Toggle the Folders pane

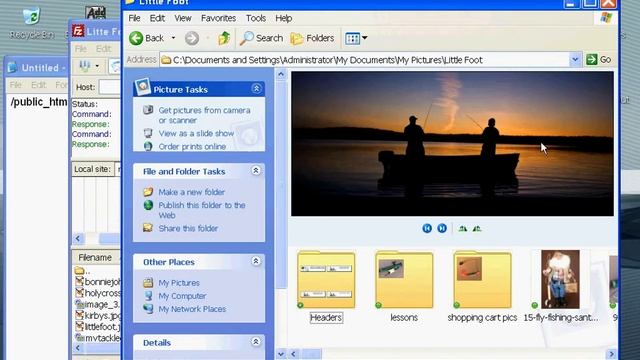coord(312,38)
